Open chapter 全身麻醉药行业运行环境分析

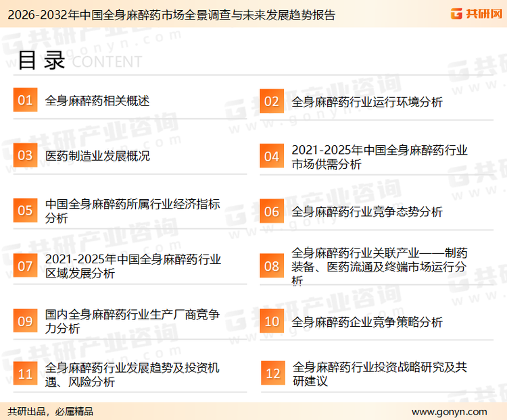coord(367,102)
